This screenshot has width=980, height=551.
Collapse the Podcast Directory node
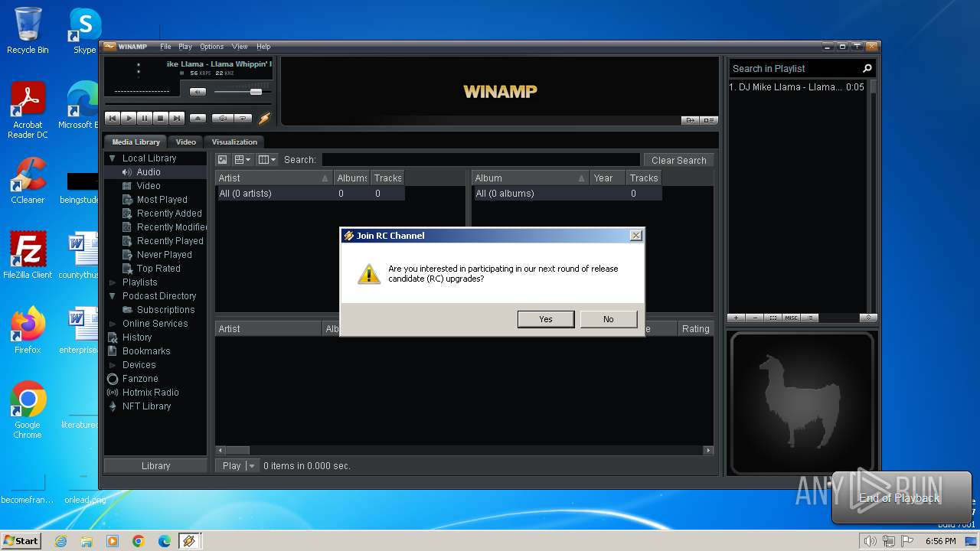(112, 296)
